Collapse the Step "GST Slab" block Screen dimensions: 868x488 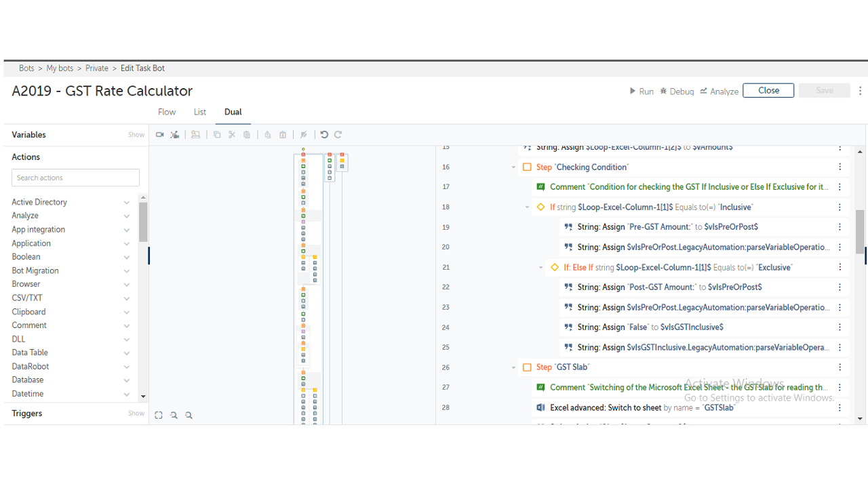(x=513, y=367)
